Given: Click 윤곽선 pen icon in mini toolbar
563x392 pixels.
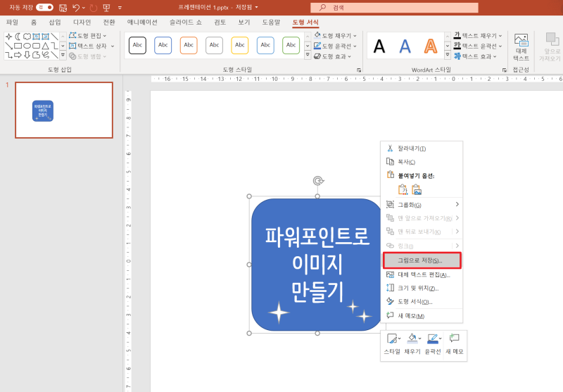Looking at the screenshot, I should [432, 339].
